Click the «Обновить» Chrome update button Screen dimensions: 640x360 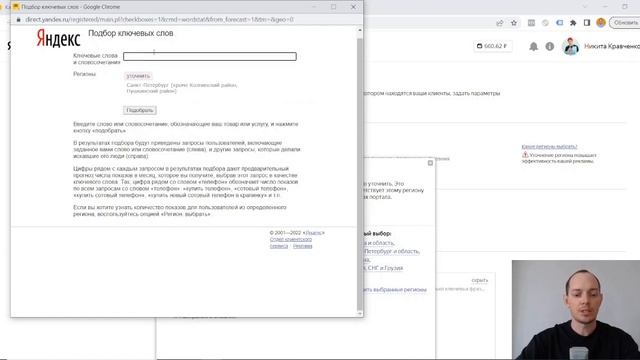tap(625, 23)
